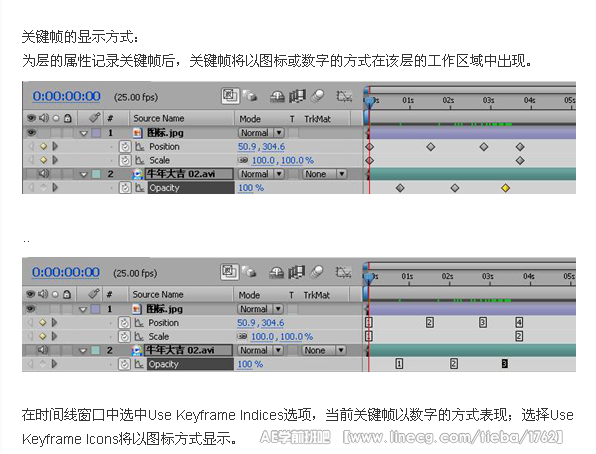Open layer 2 Normal mode dropdown, upper timeline

point(261,174)
